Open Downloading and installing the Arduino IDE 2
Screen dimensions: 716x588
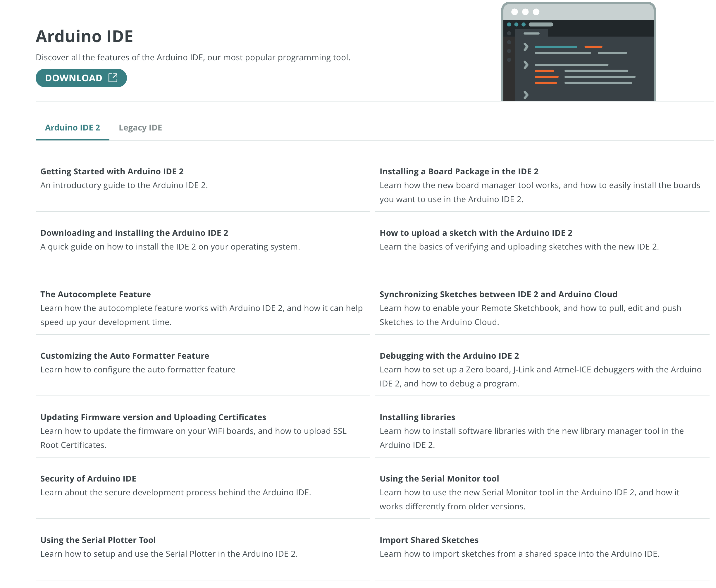tap(134, 233)
